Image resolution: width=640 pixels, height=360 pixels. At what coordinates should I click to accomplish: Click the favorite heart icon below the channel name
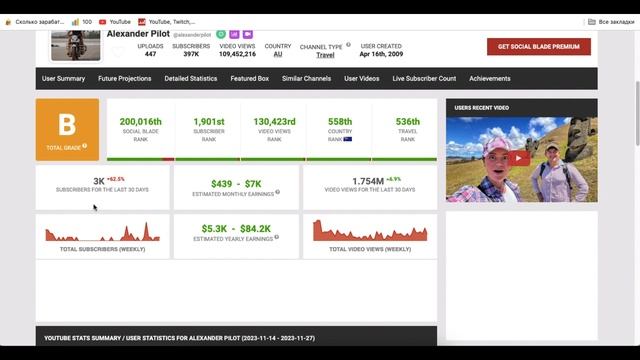point(118,52)
